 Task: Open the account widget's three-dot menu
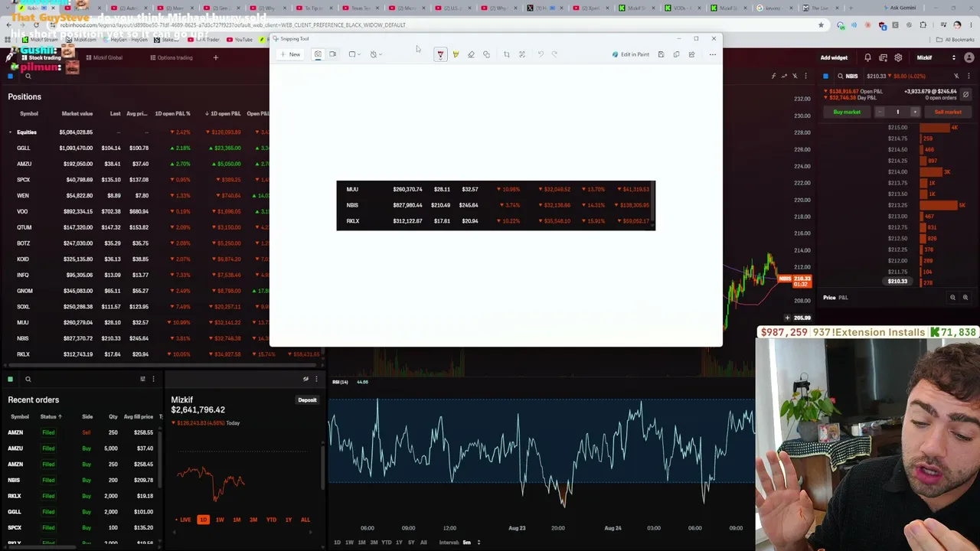(x=316, y=379)
